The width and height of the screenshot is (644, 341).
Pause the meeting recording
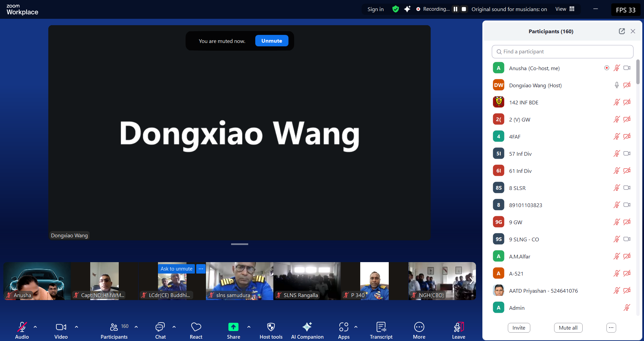point(455,9)
